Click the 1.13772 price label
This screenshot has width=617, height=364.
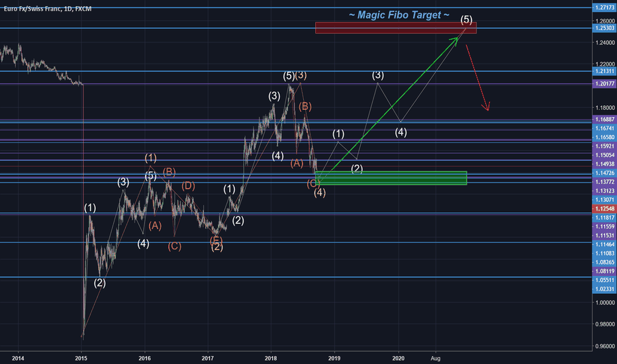coord(604,182)
